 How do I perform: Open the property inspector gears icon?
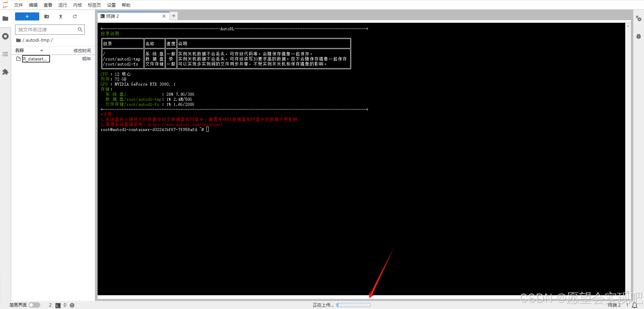click(x=639, y=18)
